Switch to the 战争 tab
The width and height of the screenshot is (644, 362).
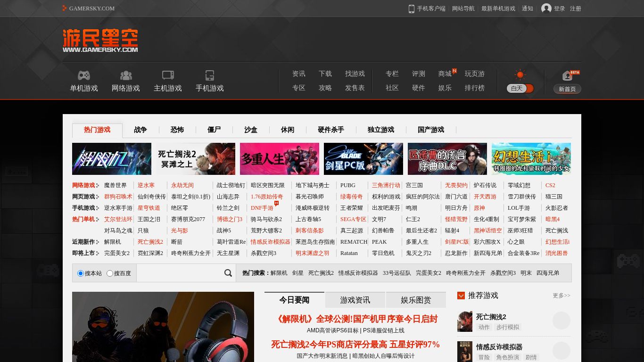click(140, 130)
